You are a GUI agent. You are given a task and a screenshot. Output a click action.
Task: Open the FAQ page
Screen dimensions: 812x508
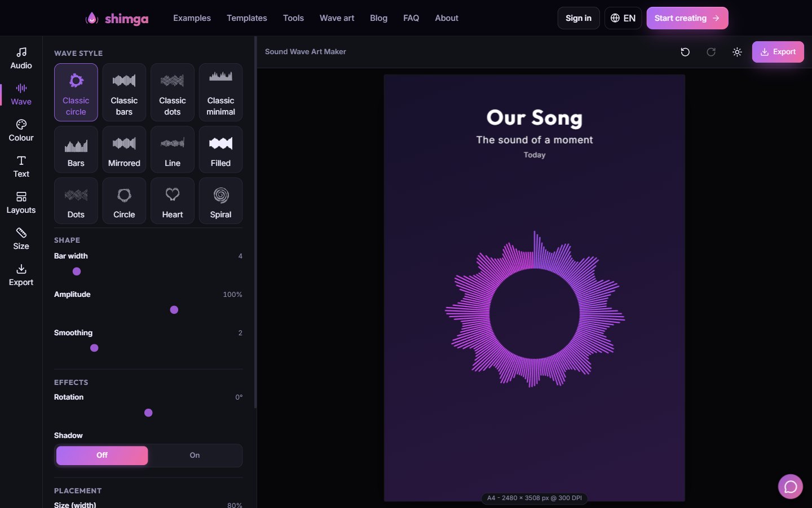411,18
